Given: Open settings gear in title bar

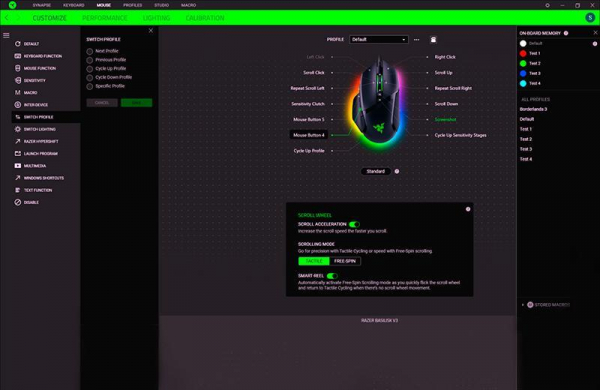Looking at the screenshot, I should (547, 5).
